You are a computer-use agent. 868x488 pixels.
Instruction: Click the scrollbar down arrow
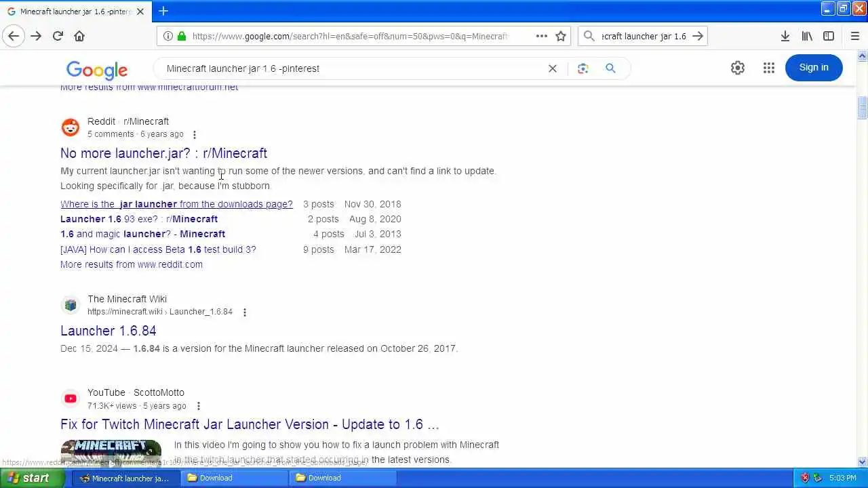862,462
